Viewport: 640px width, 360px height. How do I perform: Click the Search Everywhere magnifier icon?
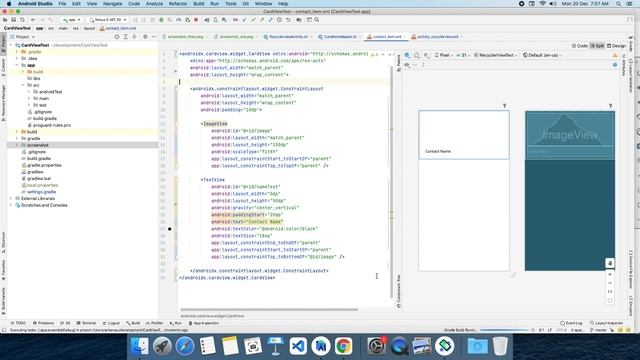(x=317, y=20)
